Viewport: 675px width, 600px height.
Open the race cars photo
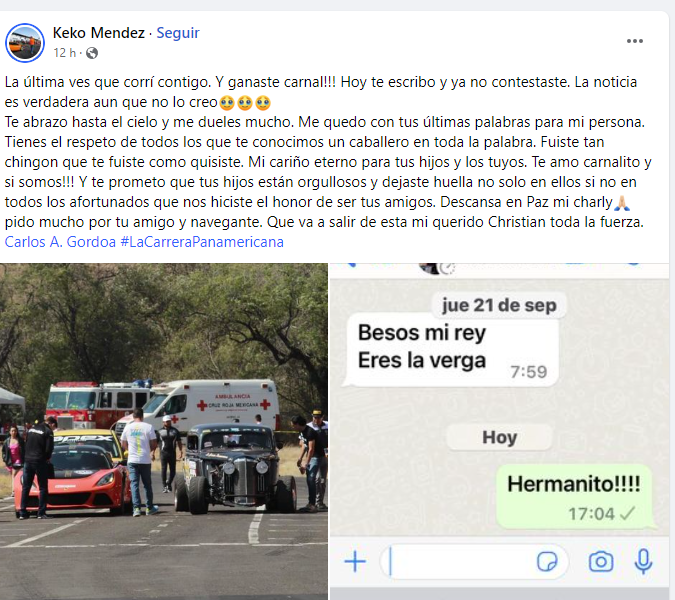pos(164,431)
